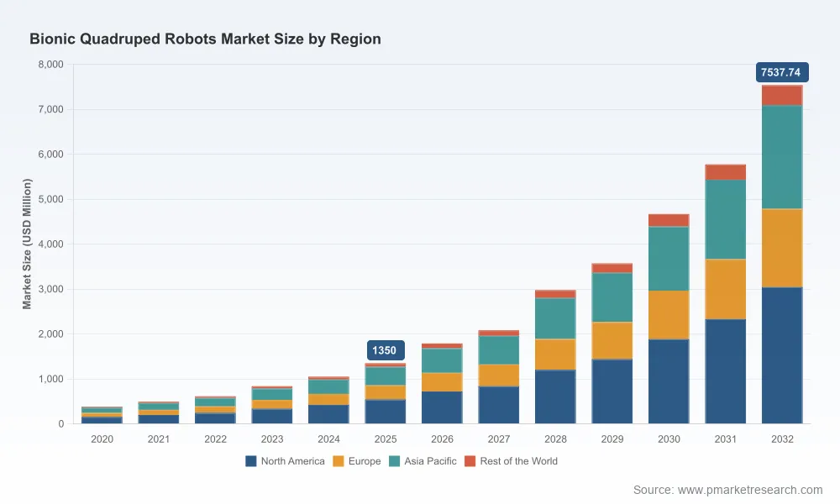The image size is (840, 504).
Task: Click the 1350 data label
Action: [x=386, y=350]
